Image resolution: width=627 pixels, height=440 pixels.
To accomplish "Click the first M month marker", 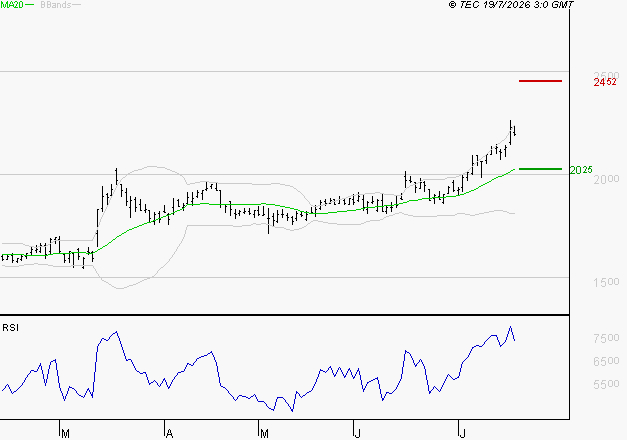I will click(66, 434).
